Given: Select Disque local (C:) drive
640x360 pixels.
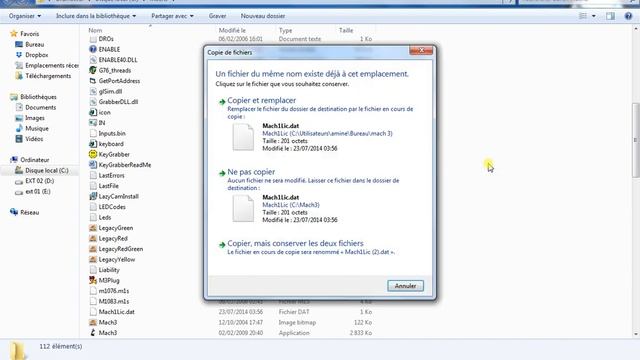Looking at the screenshot, I should [x=42, y=171].
